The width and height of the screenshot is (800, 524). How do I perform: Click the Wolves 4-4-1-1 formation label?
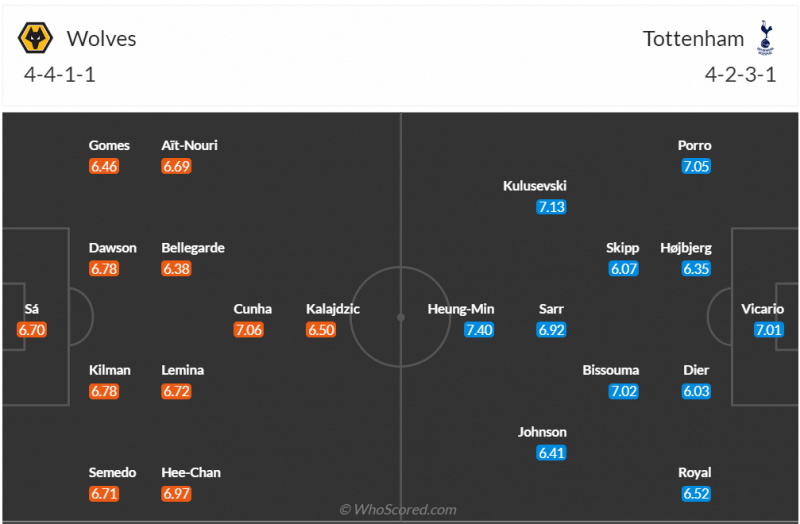coord(59,74)
